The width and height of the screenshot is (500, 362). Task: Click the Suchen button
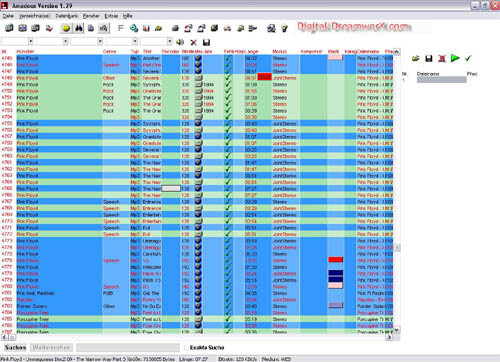coord(15,348)
